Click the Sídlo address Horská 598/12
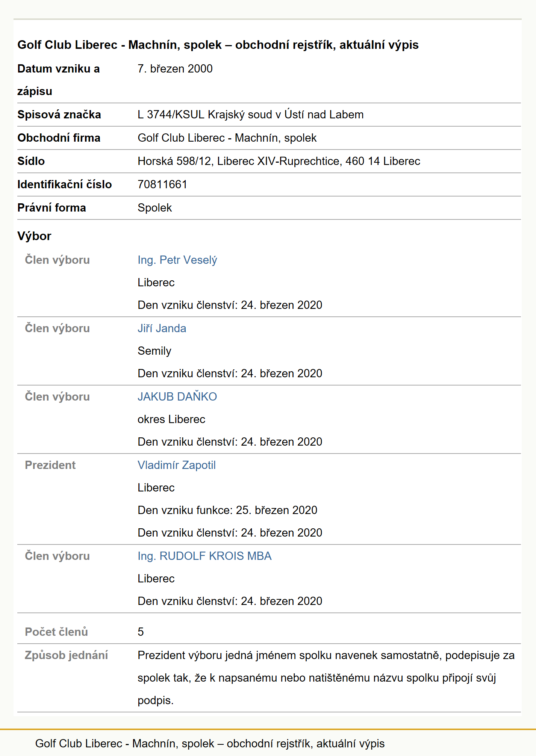Screen dimensions: 536x756 pos(279,161)
